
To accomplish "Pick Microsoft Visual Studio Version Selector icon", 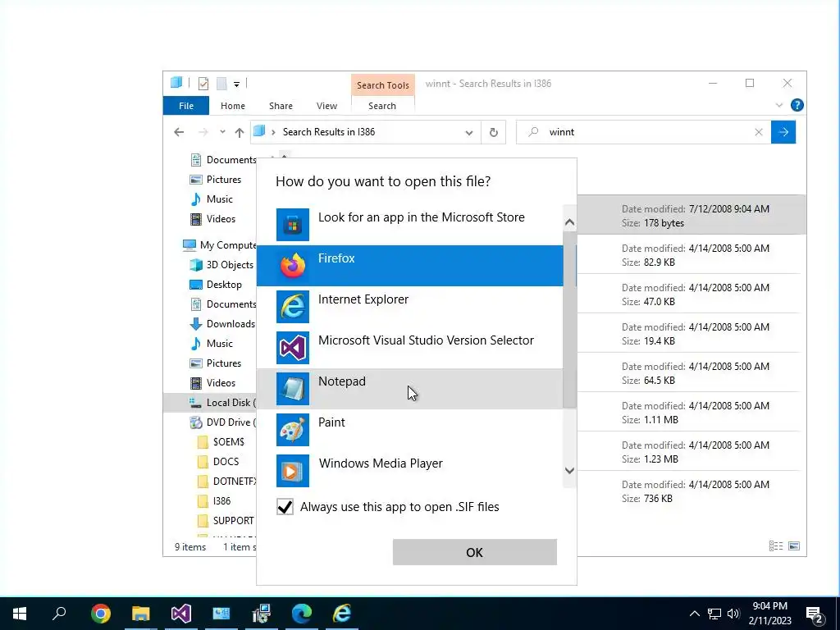I will pos(293,348).
